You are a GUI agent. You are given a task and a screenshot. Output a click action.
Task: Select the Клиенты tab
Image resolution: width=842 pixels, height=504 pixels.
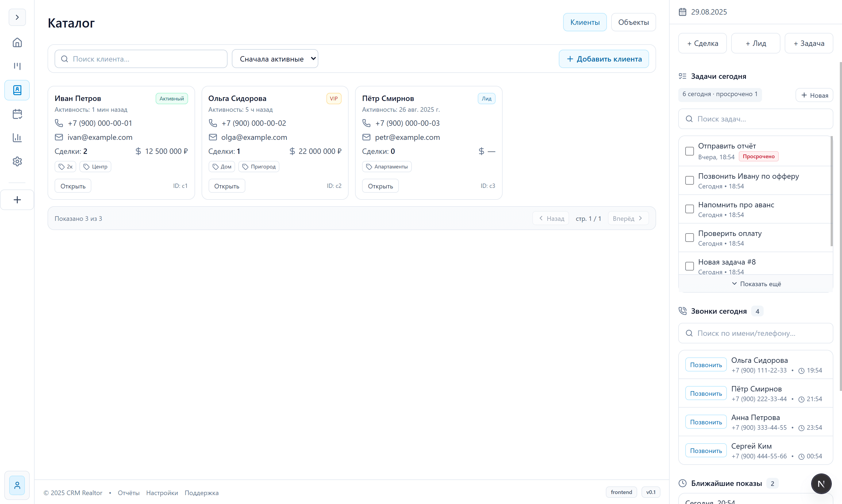click(x=584, y=22)
